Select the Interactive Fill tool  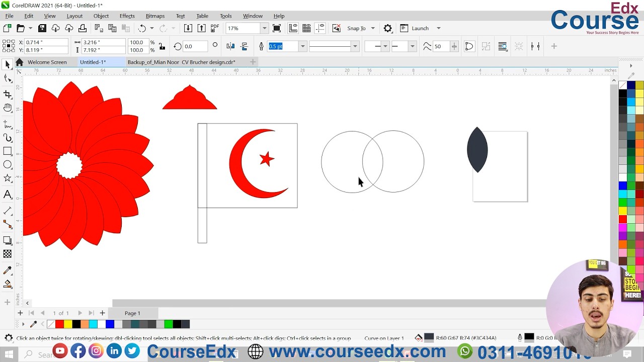(7, 284)
